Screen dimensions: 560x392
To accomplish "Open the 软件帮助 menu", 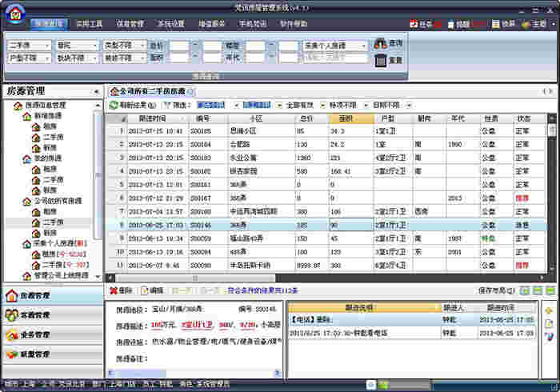I will 294,24.
